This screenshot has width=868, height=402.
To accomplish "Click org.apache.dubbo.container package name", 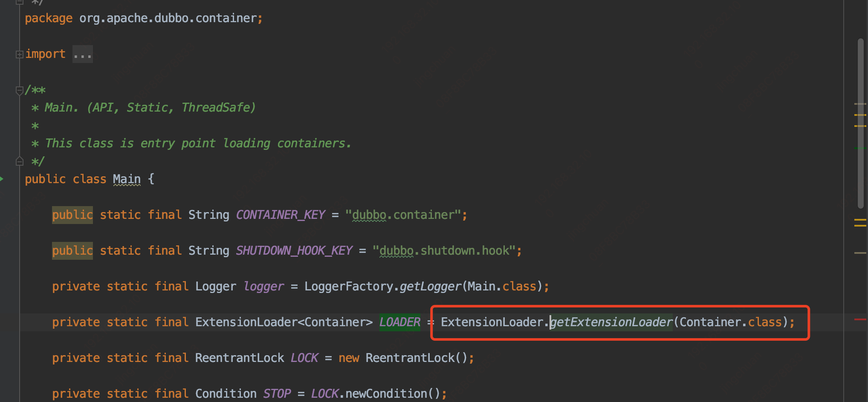I will tap(168, 18).
